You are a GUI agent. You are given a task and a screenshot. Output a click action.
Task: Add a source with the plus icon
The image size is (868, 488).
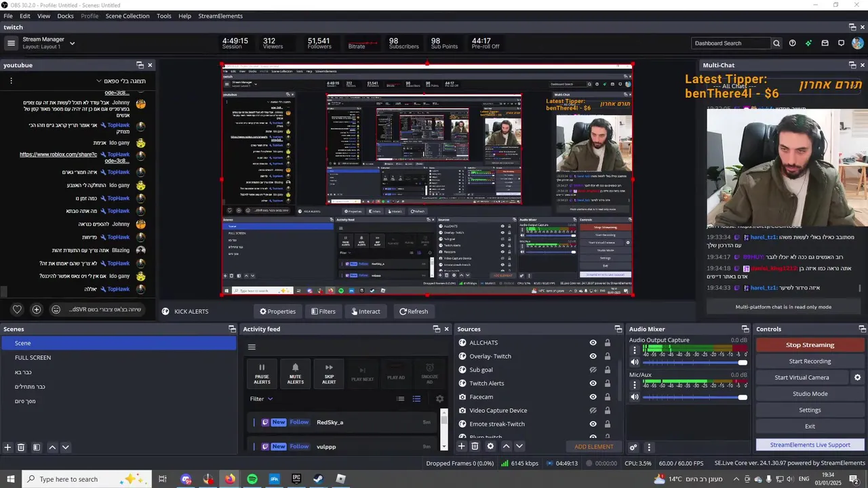tap(462, 446)
